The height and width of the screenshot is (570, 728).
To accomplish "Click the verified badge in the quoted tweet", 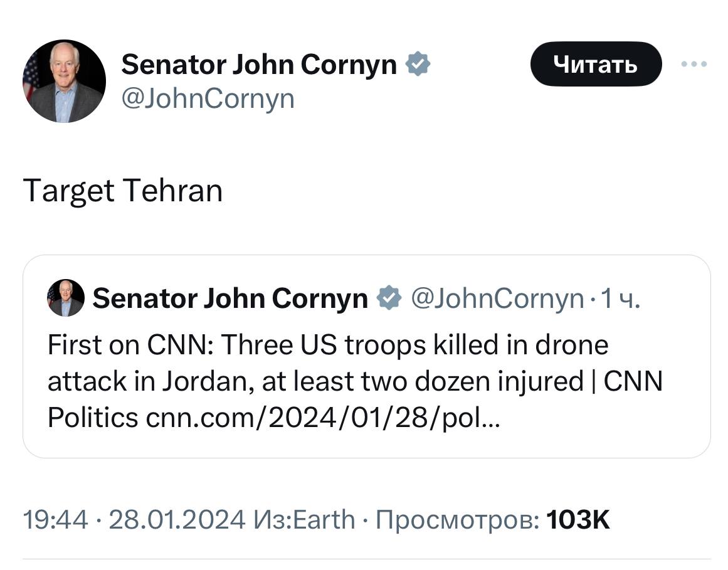I will (x=389, y=298).
